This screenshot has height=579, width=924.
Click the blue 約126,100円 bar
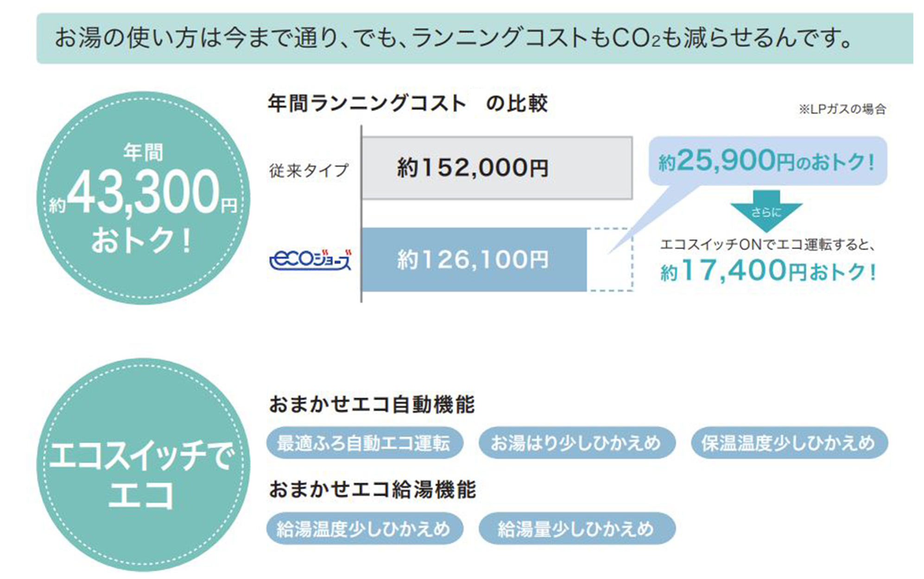pos(474,259)
